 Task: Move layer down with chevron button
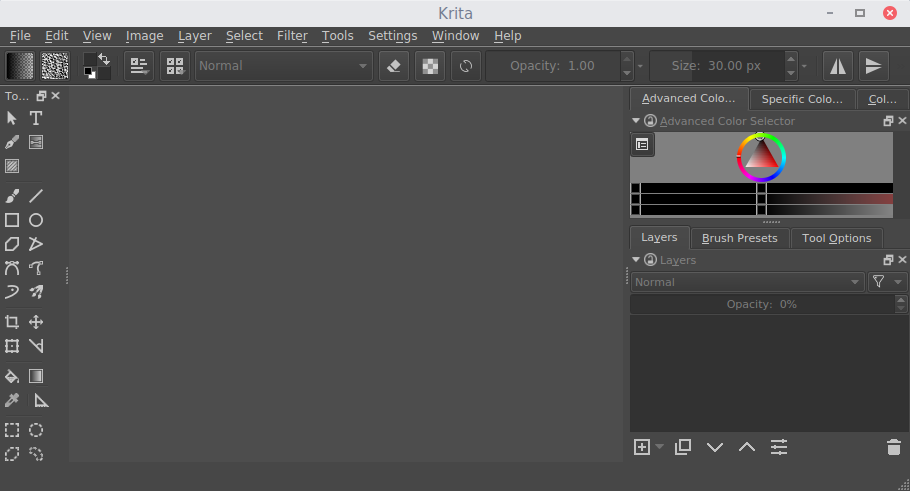(715, 447)
